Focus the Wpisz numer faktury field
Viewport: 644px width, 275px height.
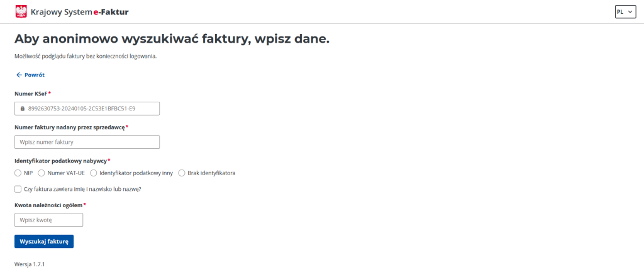click(87, 143)
